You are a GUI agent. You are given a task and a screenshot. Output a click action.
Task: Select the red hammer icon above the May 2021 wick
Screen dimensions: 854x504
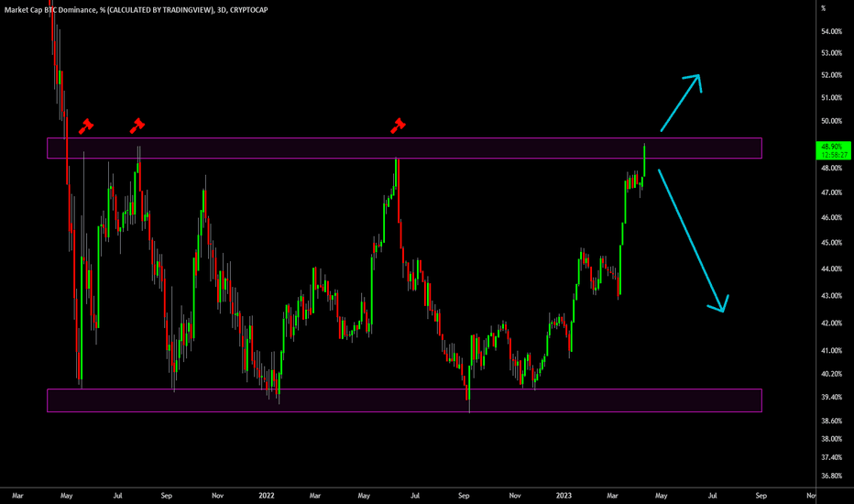(85, 126)
